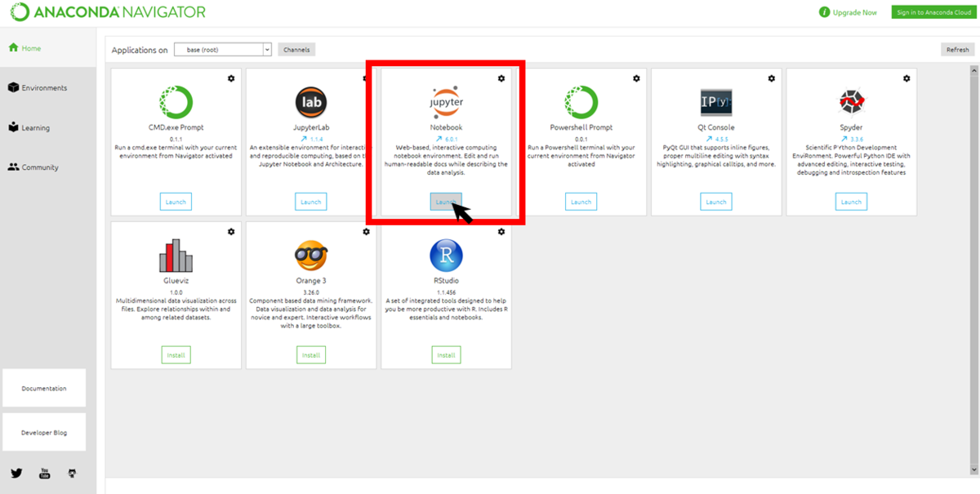
Task: Click the JupyterLab version 1.1.4 update link
Action: click(x=311, y=140)
